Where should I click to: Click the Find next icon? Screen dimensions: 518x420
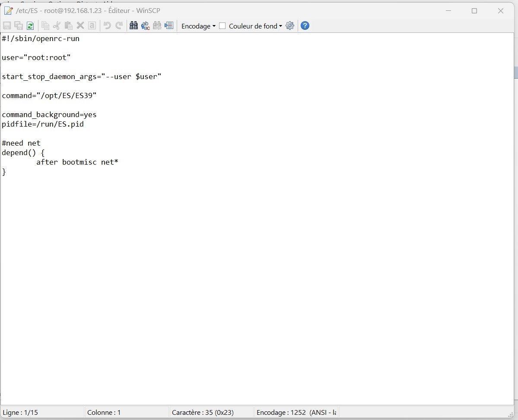tap(157, 26)
